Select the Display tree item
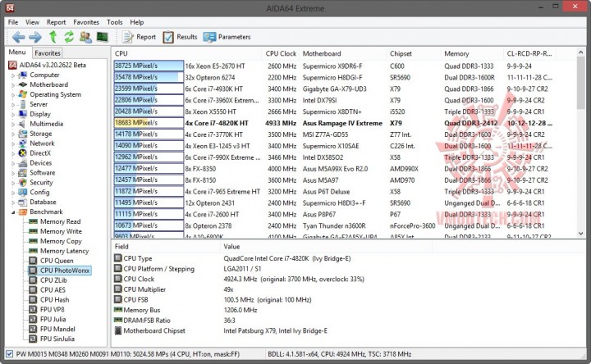 40,114
